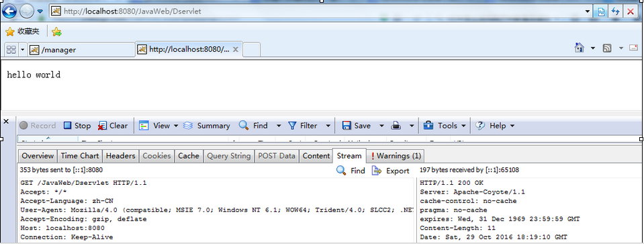Go forward with the browser Forward arrow

coord(27,11)
